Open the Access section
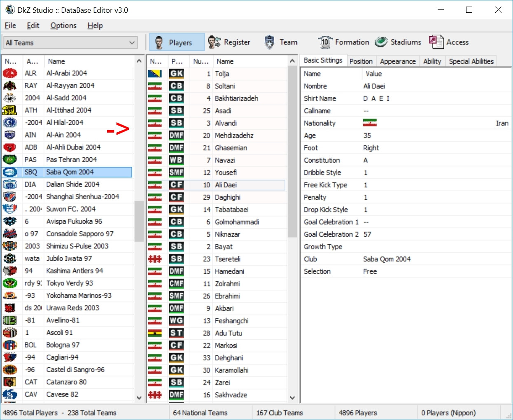 tap(449, 42)
